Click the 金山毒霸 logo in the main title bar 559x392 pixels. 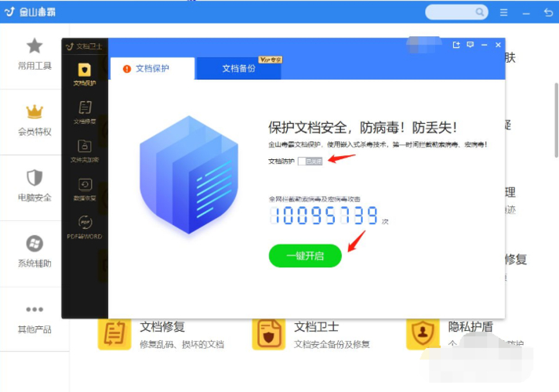tap(31, 12)
